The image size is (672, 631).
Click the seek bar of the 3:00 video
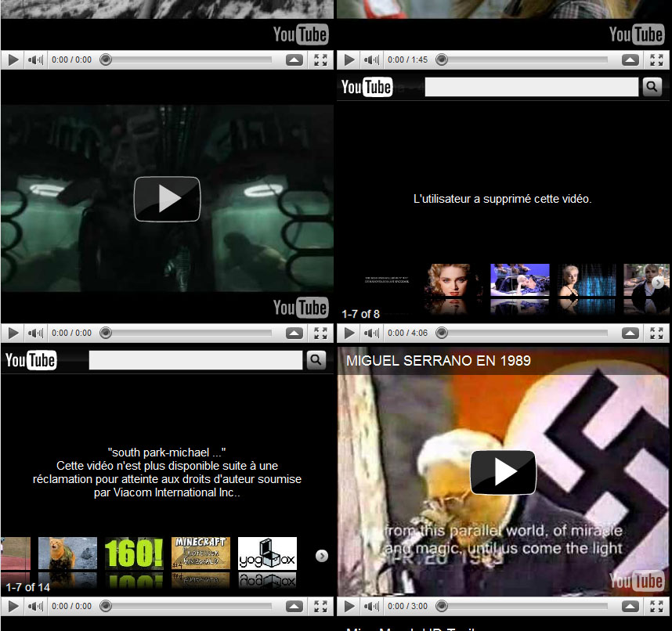coord(525,606)
